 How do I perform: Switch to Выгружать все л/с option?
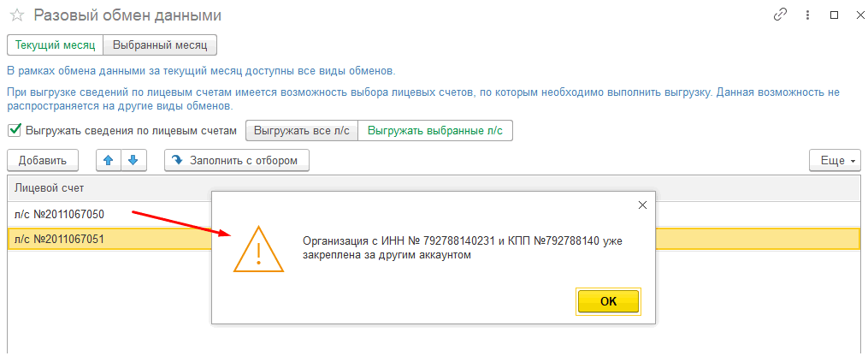pos(302,131)
